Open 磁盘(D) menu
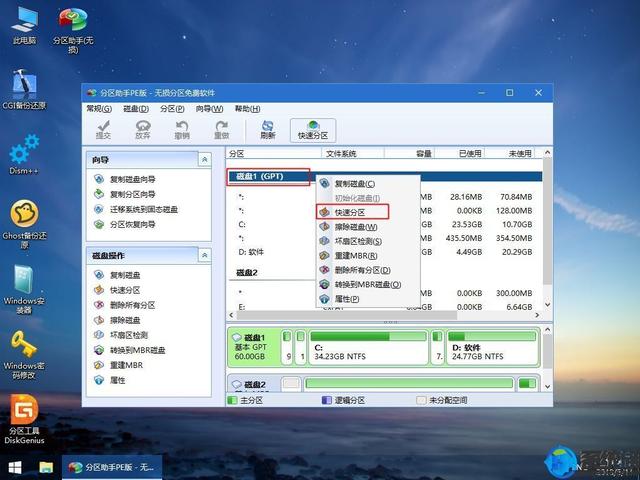 pyautogui.click(x=136, y=109)
